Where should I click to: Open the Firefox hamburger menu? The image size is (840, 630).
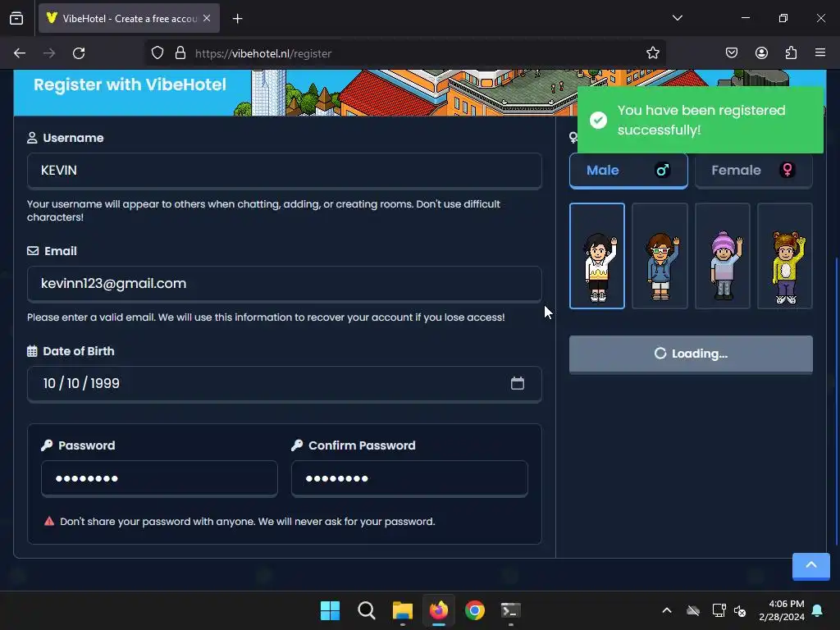pyautogui.click(x=820, y=53)
